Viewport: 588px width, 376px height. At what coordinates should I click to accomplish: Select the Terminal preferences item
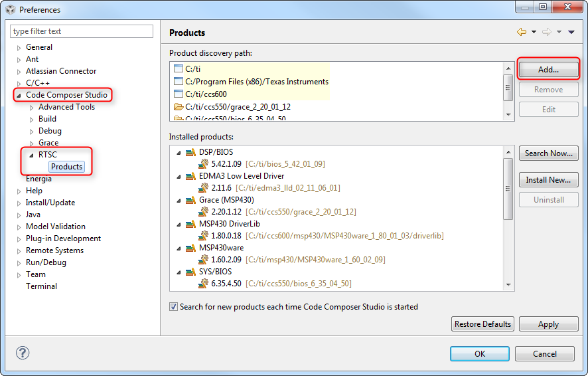pos(41,286)
